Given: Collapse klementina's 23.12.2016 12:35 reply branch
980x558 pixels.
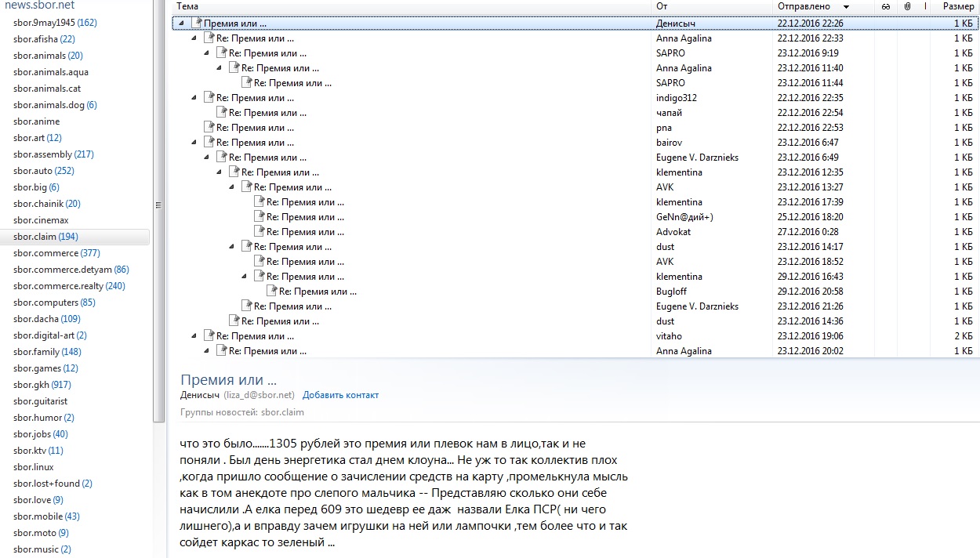Looking at the screenshot, I should click(x=220, y=172).
